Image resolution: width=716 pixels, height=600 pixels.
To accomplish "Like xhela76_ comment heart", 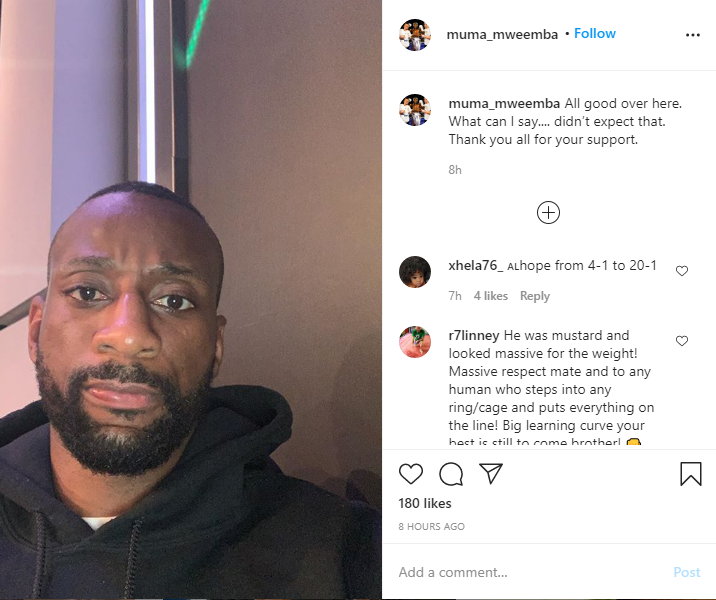I will pyautogui.click(x=682, y=271).
